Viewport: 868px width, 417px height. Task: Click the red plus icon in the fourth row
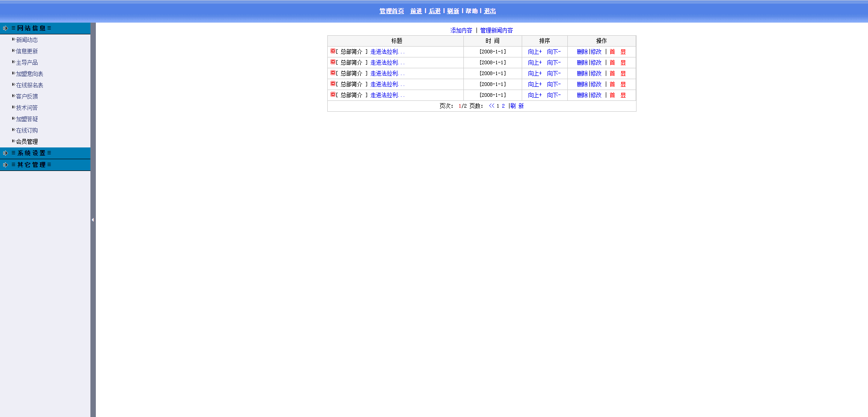coord(333,84)
